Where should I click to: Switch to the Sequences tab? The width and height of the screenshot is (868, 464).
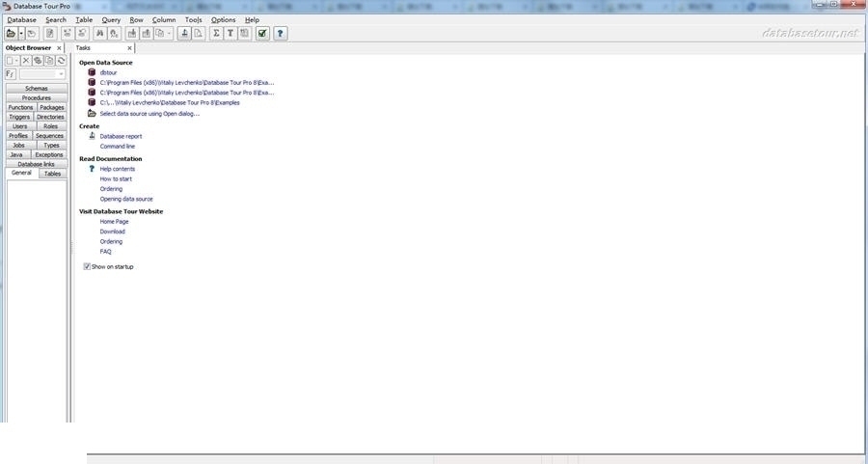[50, 135]
